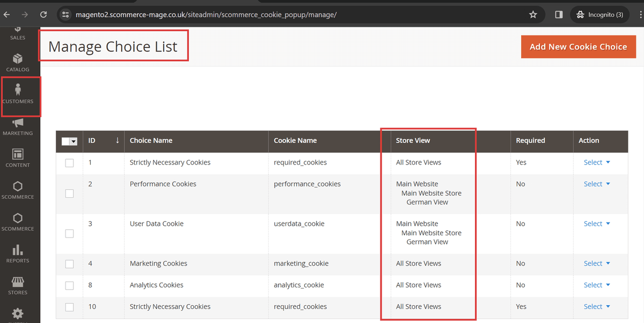Click the browser address bar URL

(x=207, y=15)
